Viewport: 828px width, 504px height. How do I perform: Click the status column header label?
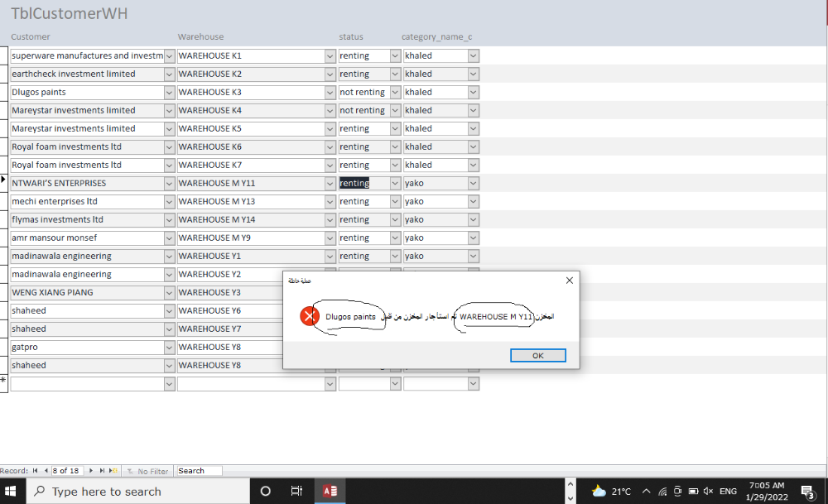click(x=351, y=36)
